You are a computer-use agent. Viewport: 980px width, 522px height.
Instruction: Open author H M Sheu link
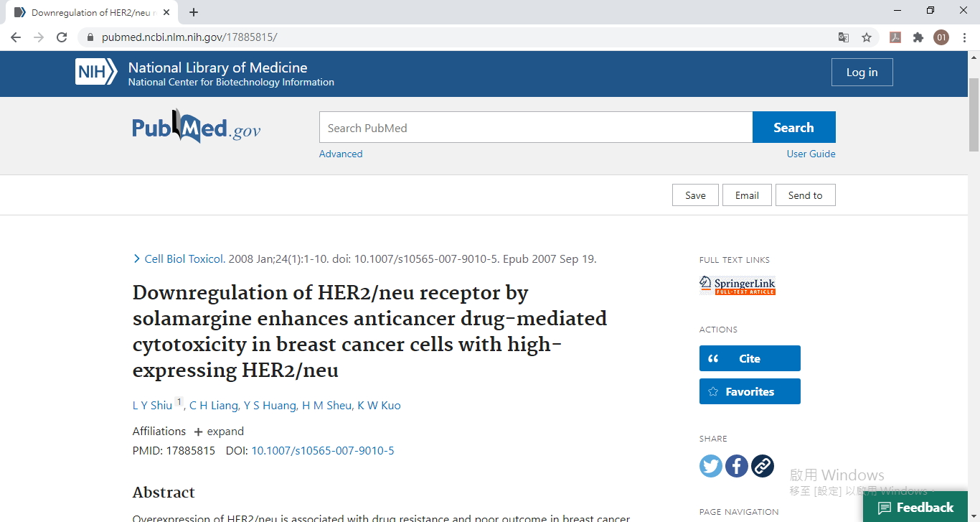(326, 406)
